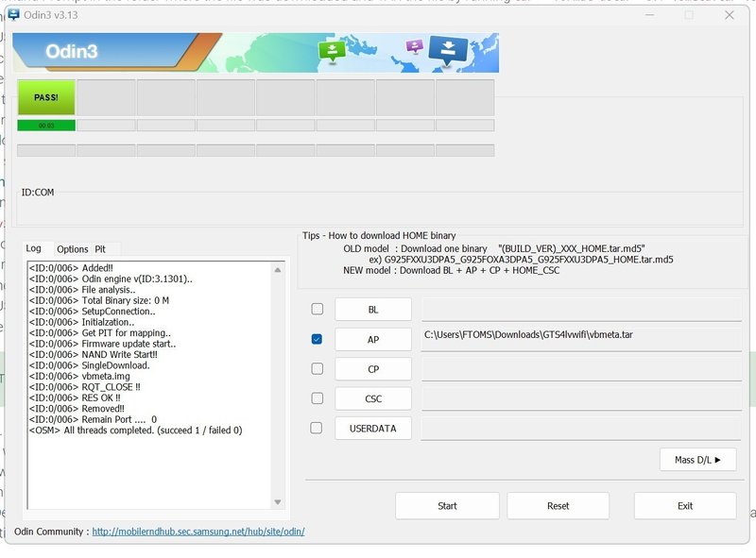Click the purple download icon in banner
This screenshot has width=756, height=558.
[415, 45]
